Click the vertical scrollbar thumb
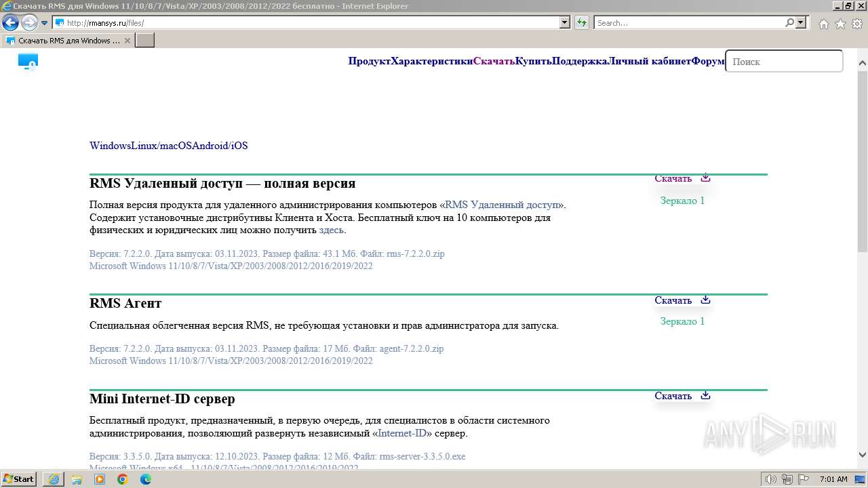The height and width of the screenshot is (488, 868). pos(863,161)
